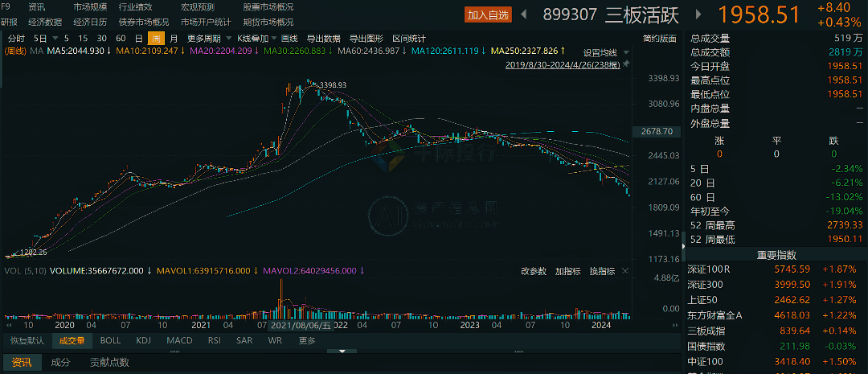Open 市场开户统计 menu item
Image resolution: width=868 pixels, height=374 pixels.
206,23
